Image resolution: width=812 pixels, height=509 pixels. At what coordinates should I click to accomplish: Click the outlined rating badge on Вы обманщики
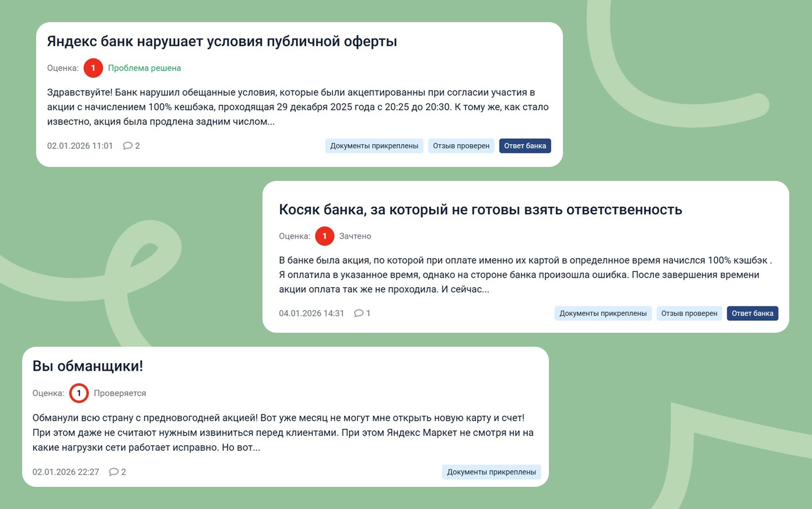click(x=79, y=393)
